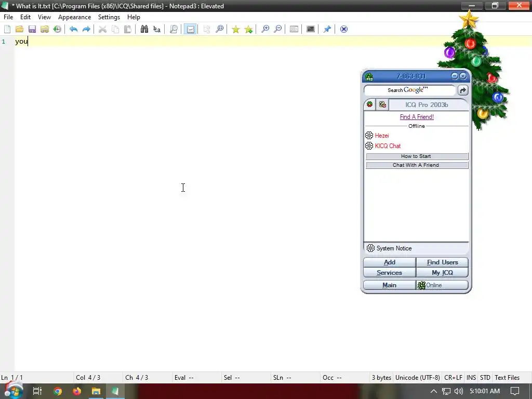Add to favorites using star-plus icon

[248, 29]
